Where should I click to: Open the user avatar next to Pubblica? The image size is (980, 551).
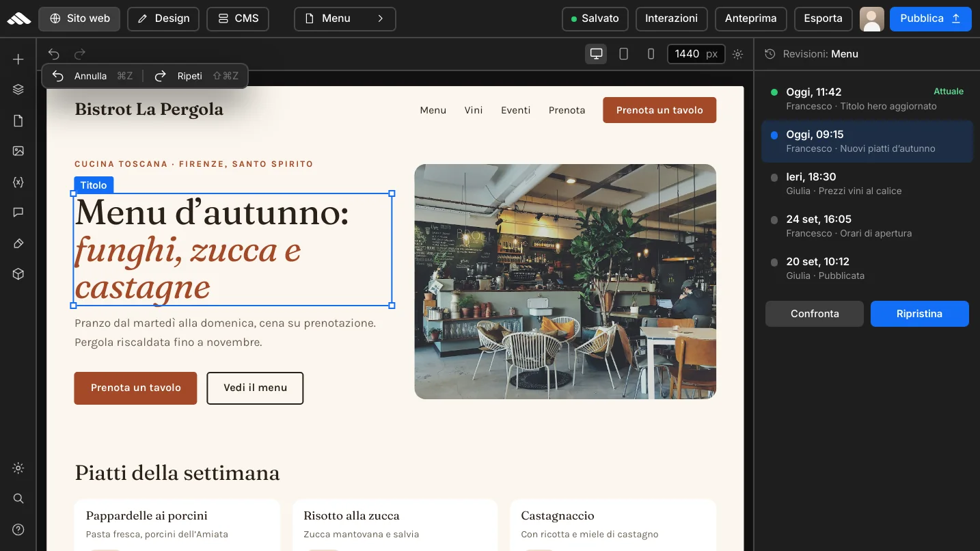(871, 18)
